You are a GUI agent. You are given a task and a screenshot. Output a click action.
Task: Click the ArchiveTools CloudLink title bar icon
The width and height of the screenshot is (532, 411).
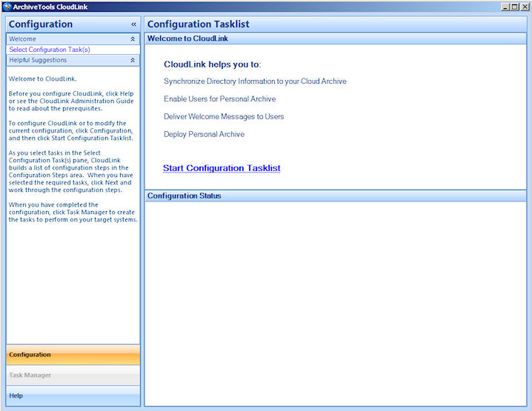coord(7,7)
